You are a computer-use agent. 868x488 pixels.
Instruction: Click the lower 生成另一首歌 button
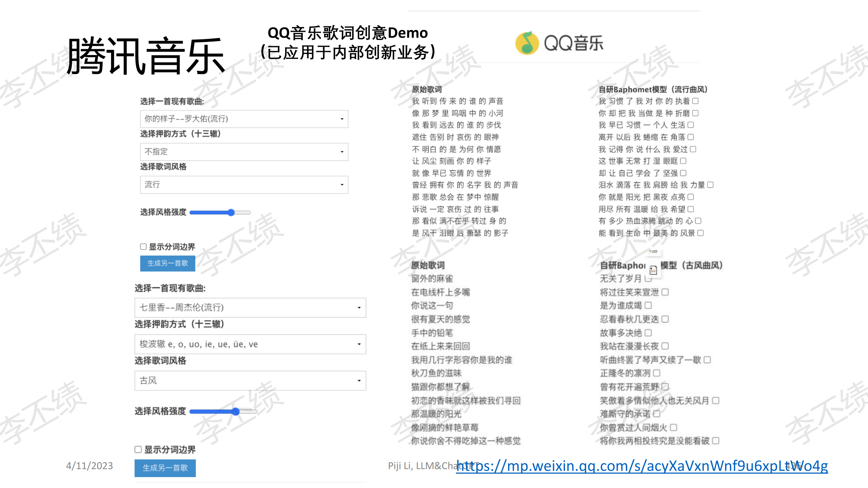pyautogui.click(x=165, y=468)
